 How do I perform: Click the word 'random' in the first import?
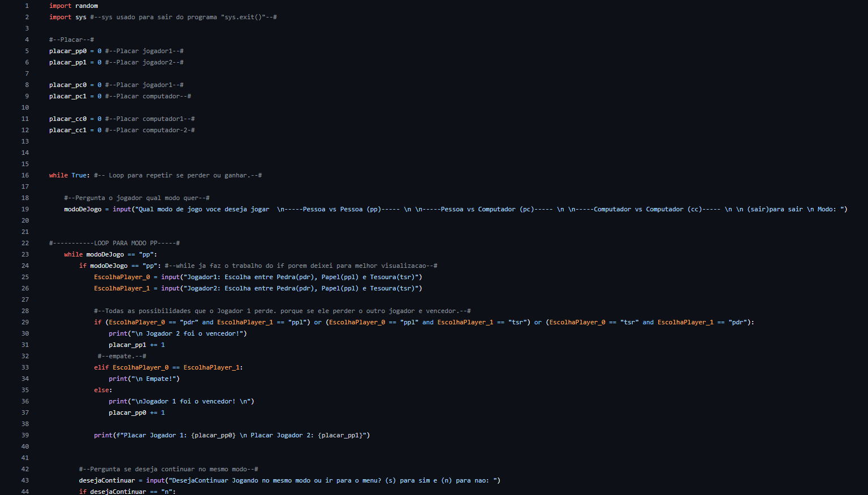87,6
